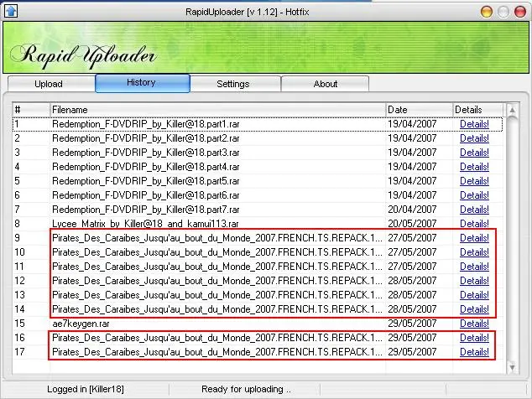Open Details! link for row 13
The height and width of the screenshot is (399, 532).
click(474, 295)
